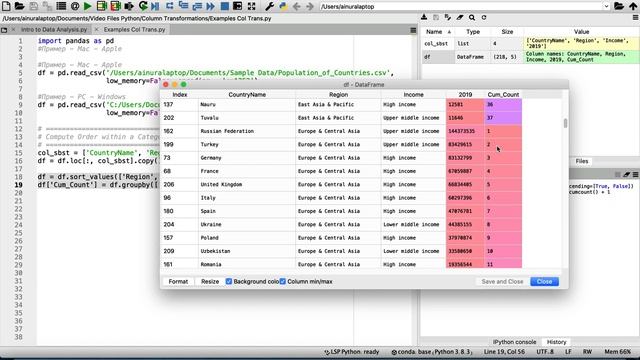Open editor pane options hamburger menu
This screenshot has height=360, width=640.
point(413,30)
